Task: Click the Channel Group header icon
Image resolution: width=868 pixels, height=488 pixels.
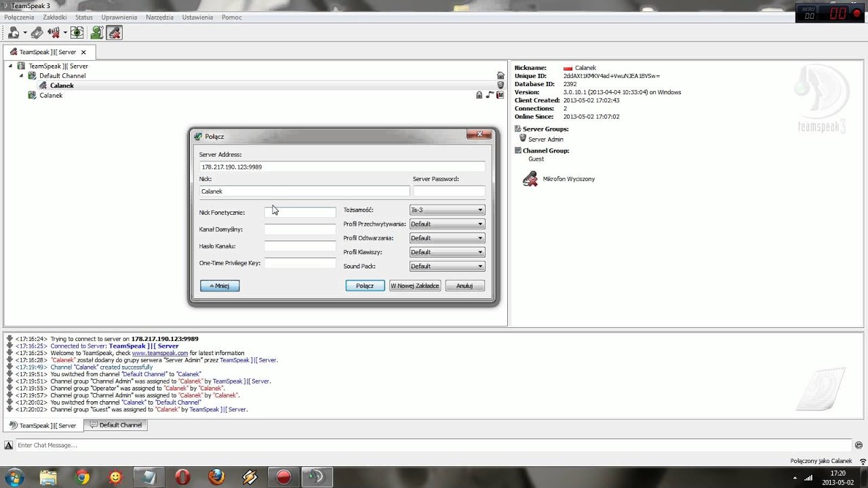Action: coord(518,150)
